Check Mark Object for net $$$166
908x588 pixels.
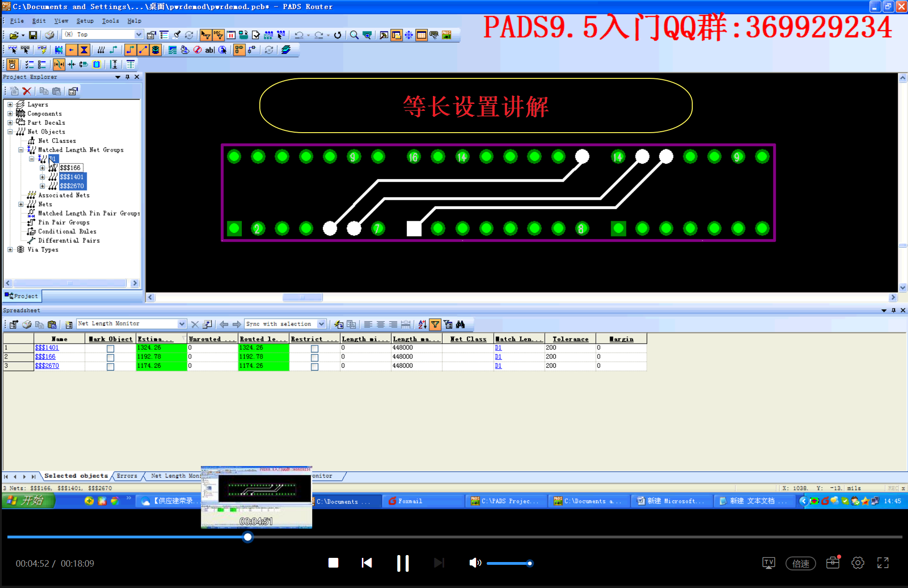click(x=110, y=358)
